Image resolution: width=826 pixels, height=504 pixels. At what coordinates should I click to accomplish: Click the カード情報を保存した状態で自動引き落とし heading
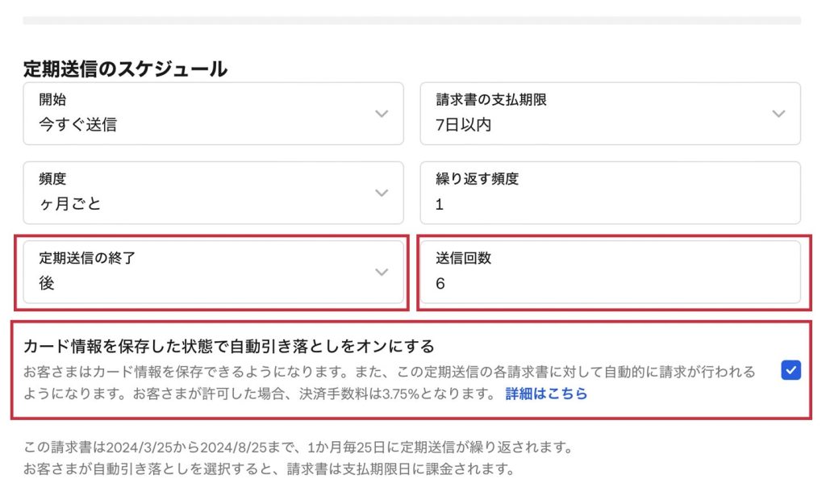[x=229, y=346]
